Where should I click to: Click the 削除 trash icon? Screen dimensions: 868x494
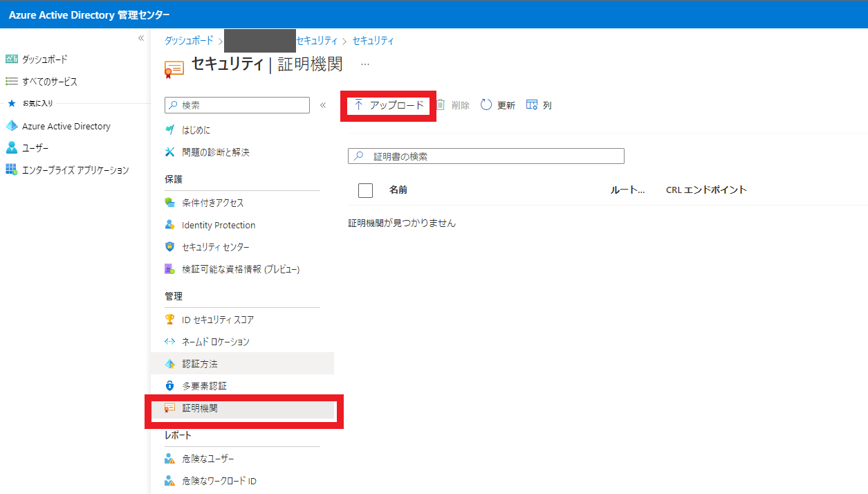point(441,105)
